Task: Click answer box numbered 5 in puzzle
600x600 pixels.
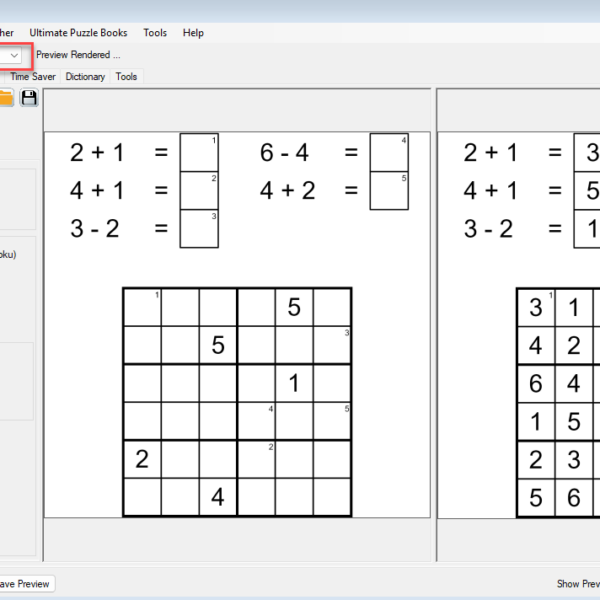Action: [x=389, y=191]
